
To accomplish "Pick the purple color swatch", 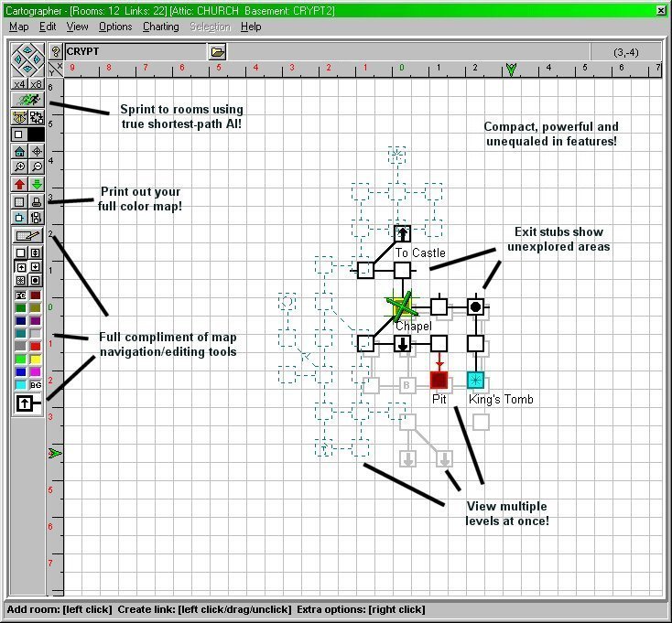I will pos(36,321).
